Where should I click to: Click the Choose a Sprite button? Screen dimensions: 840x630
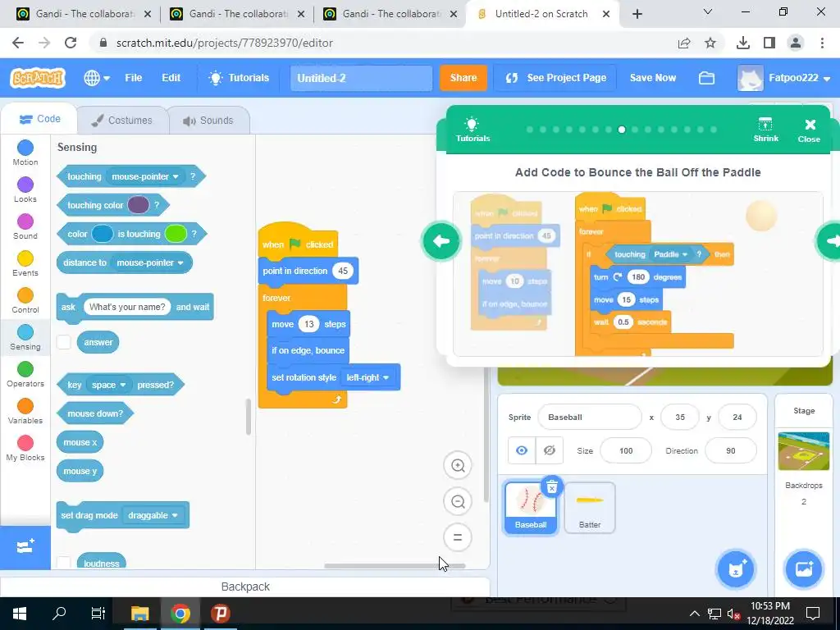(x=735, y=569)
